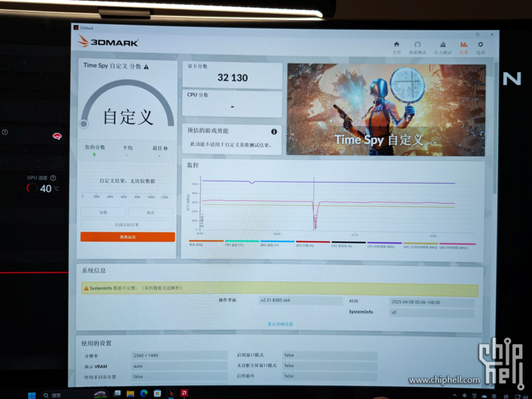Switch to the 压力测试 stress test tab
This screenshot has height=399, width=532.
point(442,48)
